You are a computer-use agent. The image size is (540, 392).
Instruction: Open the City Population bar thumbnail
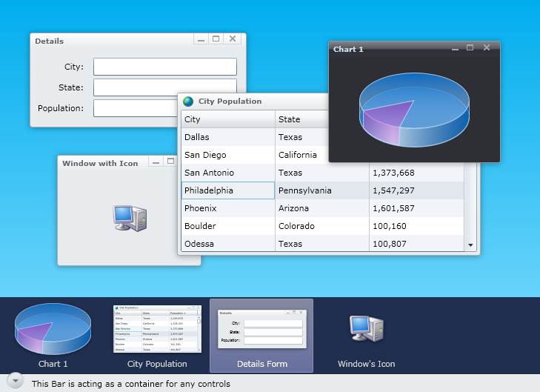pos(157,336)
